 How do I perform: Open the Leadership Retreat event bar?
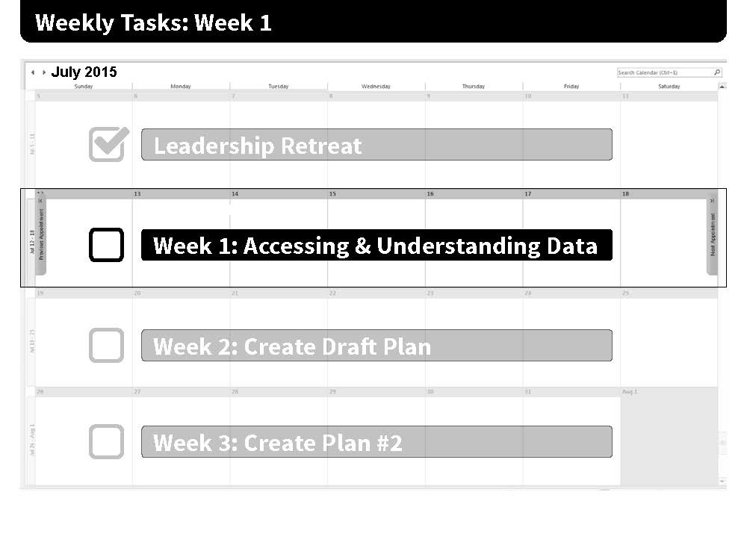376,144
